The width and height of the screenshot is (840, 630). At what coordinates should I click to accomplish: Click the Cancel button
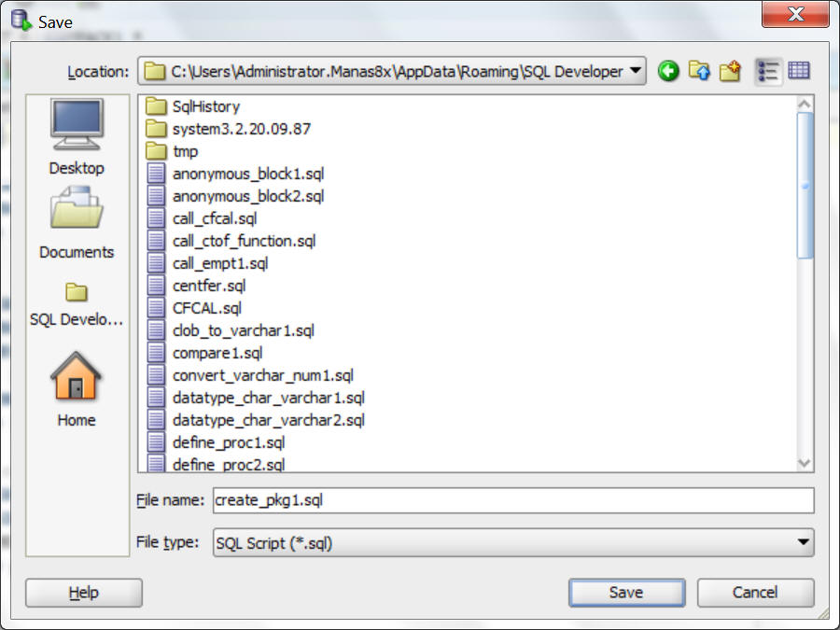pyautogui.click(x=755, y=593)
